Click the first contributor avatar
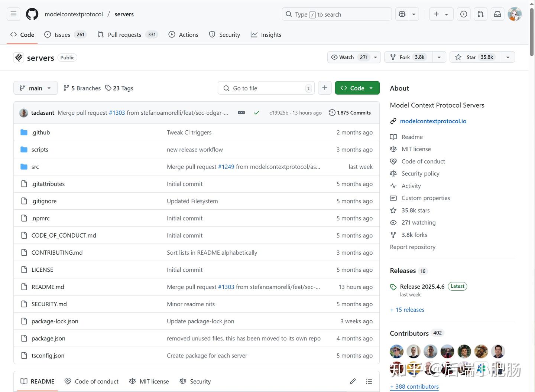 pyautogui.click(x=396, y=351)
